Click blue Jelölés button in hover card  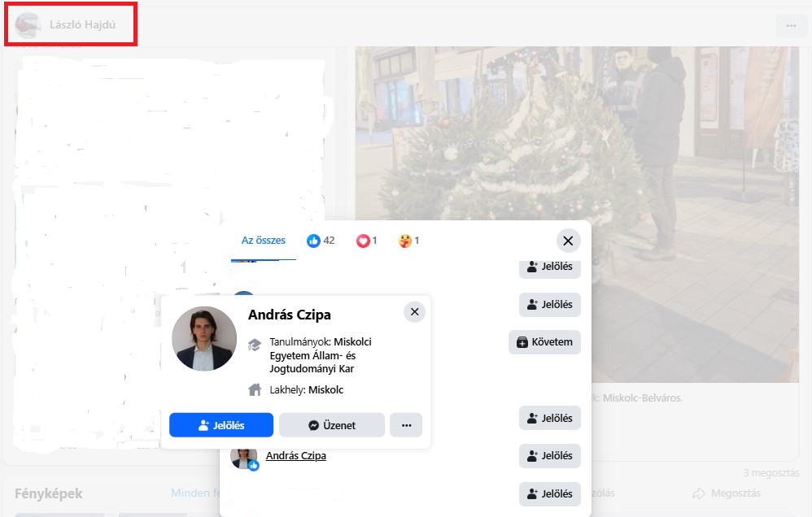pyautogui.click(x=221, y=425)
